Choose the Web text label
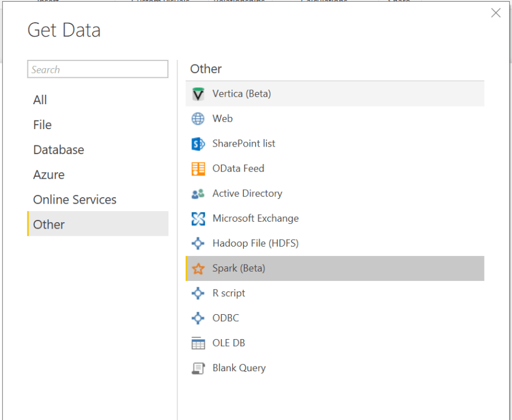Image resolution: width=512 pixels, height=420 pixels. [222, 118]
